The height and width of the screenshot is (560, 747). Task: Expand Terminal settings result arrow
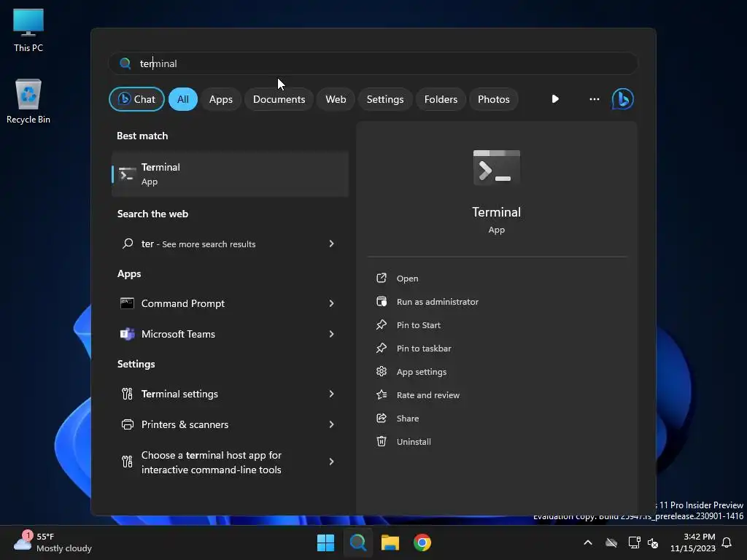tap(332, 394)
